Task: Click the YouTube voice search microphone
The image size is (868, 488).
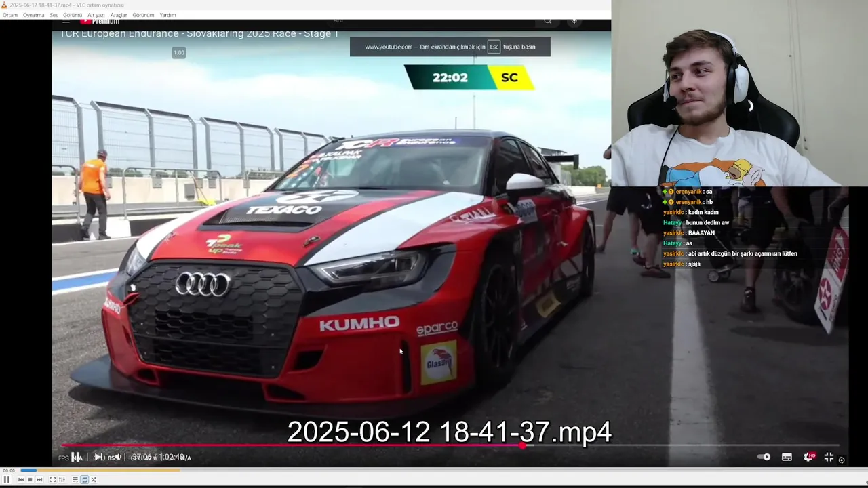Action: coord(574,21)
